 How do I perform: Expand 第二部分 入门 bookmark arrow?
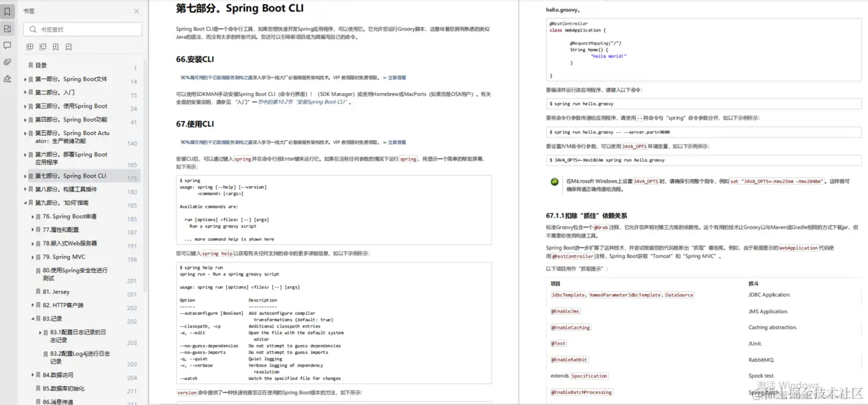coord(24,93)
